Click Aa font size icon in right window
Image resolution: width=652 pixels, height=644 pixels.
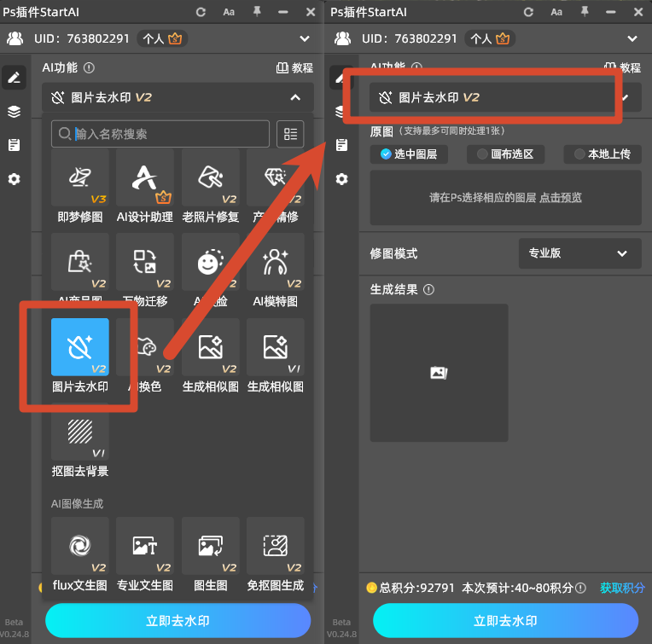[556, 12]
